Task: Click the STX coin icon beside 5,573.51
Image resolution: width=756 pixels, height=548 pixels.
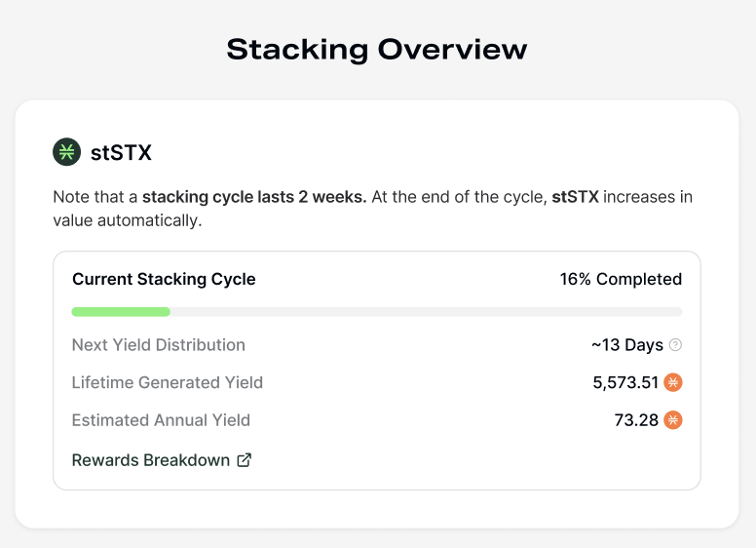Action: [673, 382]
